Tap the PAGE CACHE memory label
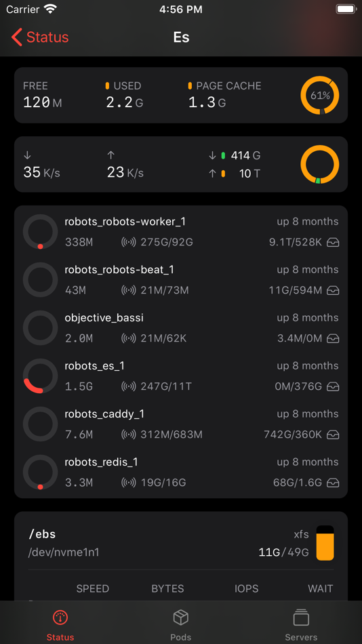362x644 pixels. tap(228, 86)
